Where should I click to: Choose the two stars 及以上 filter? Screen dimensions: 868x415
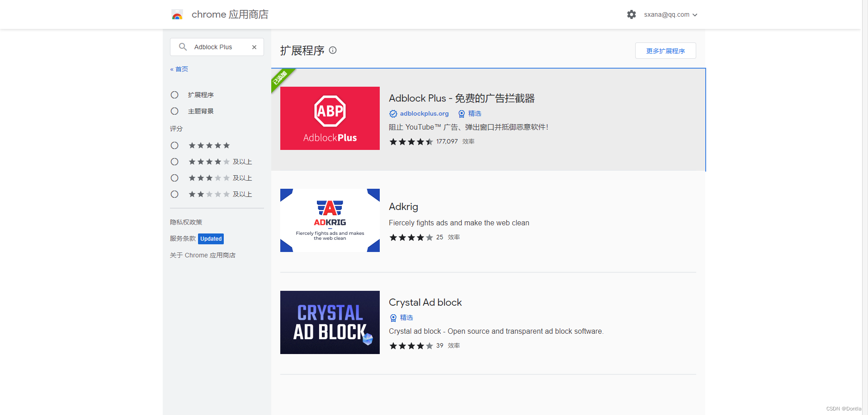[175, 194]
